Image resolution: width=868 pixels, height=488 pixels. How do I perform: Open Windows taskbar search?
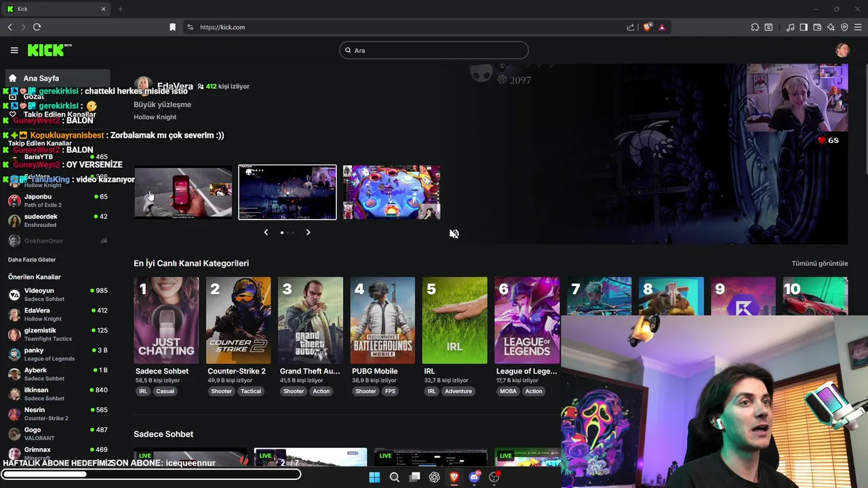pos(394,477)
